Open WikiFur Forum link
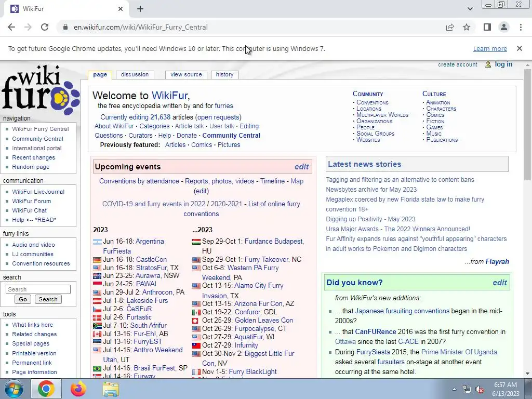Screen dimensions: 532x399 tap(32, 201)
